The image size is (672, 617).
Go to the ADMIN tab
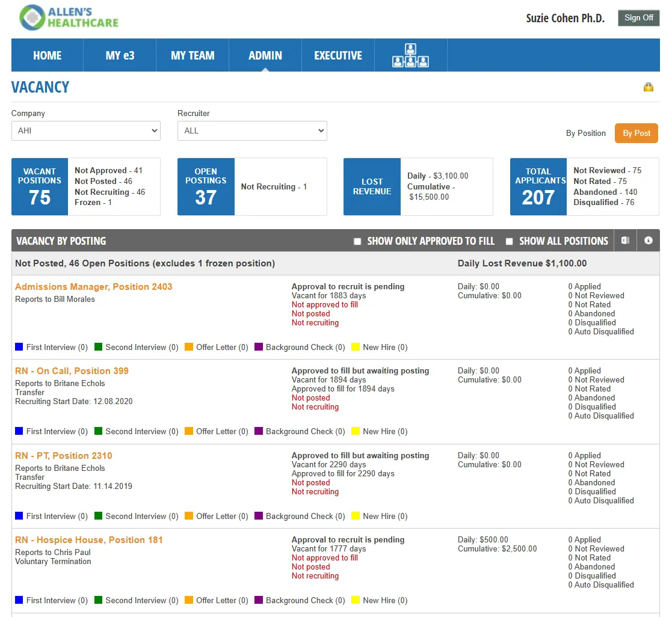[265, 54]
